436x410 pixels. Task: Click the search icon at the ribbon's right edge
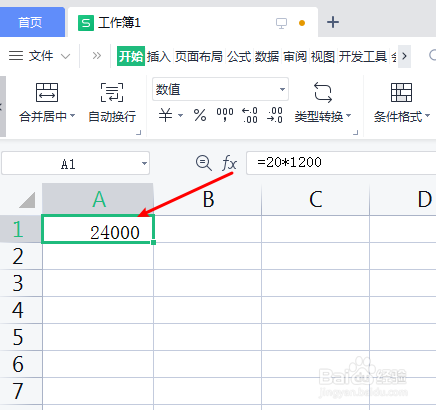[x=433, y=55]
